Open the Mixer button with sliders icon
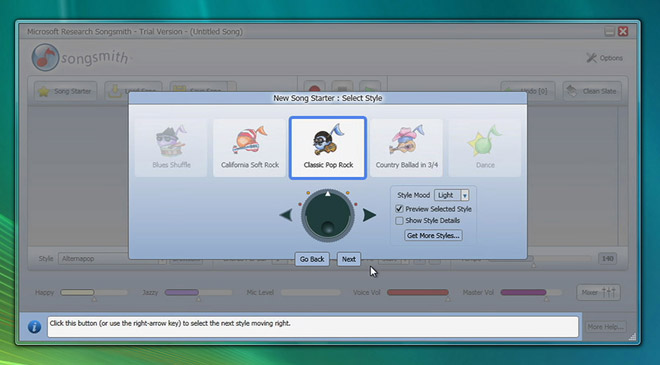This screenshot has width=660, height=365. click(x=598, y=292)
